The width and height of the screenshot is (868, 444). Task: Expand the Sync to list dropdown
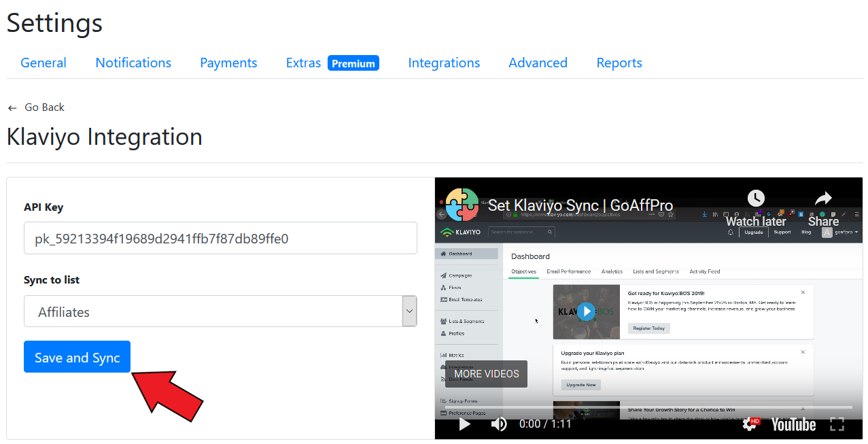pos(220,311)
